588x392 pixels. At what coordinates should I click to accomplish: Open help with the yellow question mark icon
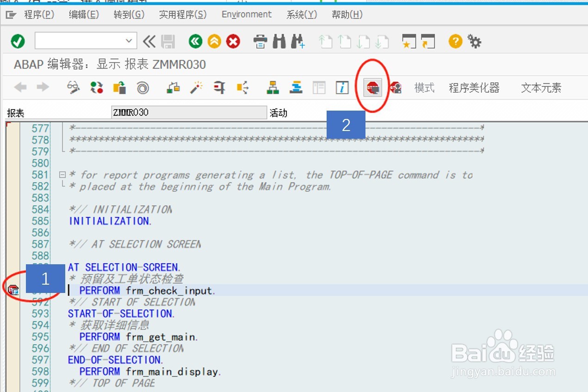[455, 41]
